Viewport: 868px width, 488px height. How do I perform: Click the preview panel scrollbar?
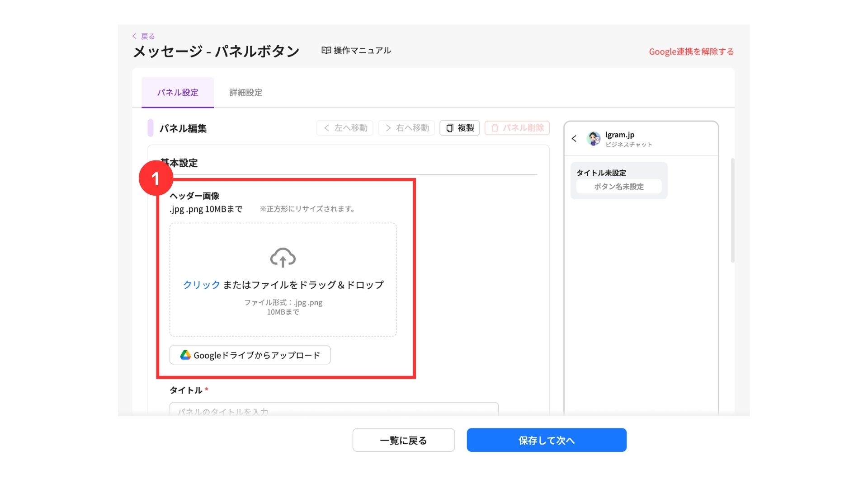click(732, 210)
